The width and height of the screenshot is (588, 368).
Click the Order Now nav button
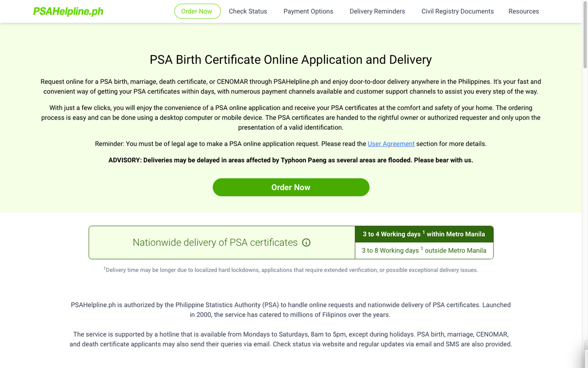pos(198,11)
